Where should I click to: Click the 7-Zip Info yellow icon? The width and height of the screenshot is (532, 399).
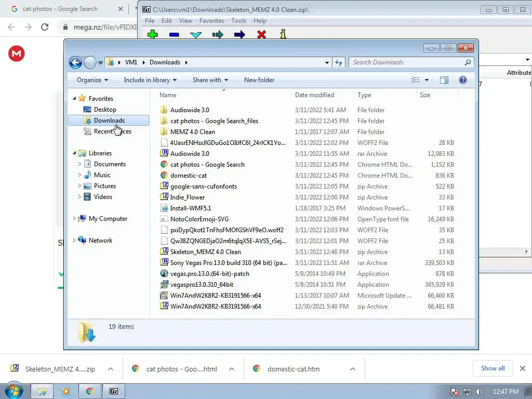(283, 34)
